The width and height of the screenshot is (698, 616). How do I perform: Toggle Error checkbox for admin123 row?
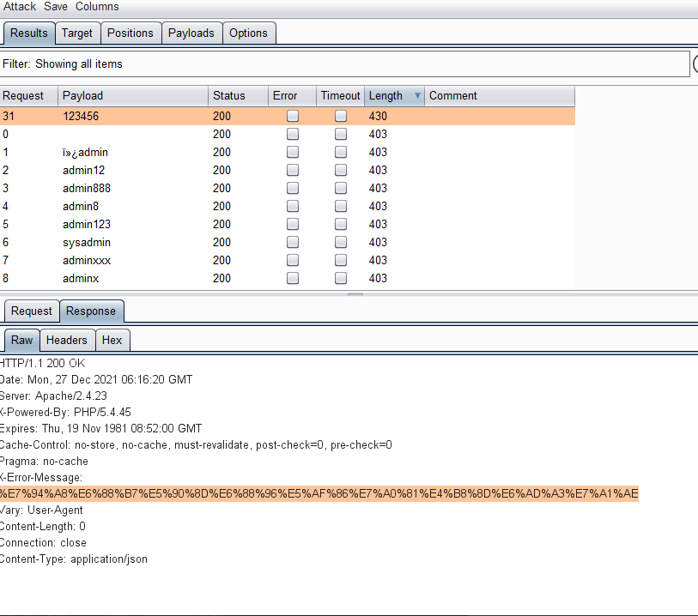[293, 224]
